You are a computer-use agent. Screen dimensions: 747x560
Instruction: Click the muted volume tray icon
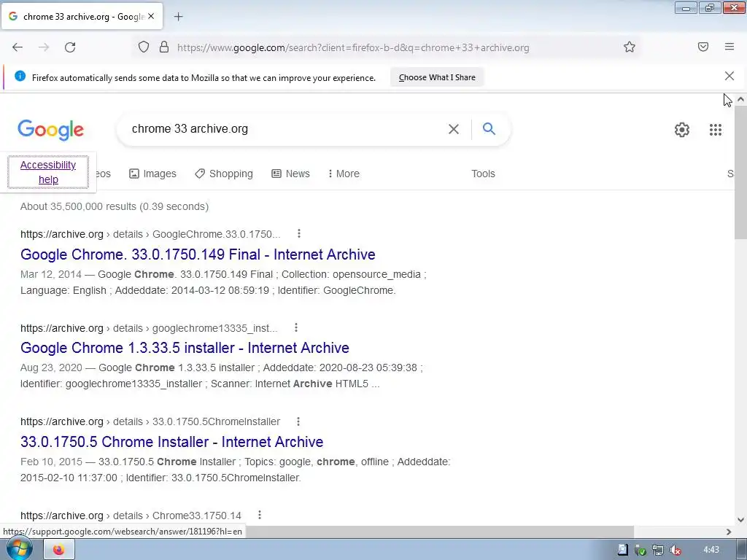[675, 550]
